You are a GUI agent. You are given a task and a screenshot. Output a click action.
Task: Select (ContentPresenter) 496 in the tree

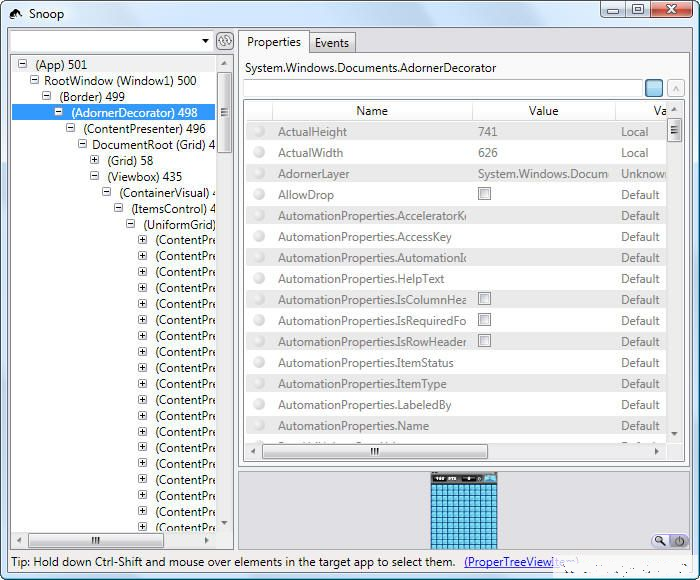click(144, 129)
